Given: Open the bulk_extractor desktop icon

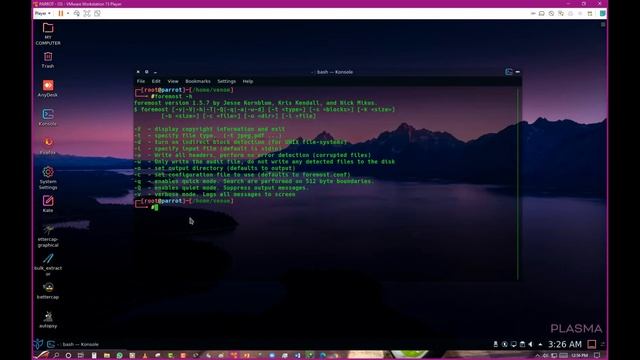Looking at the screenshot, I should coord(48,264).
